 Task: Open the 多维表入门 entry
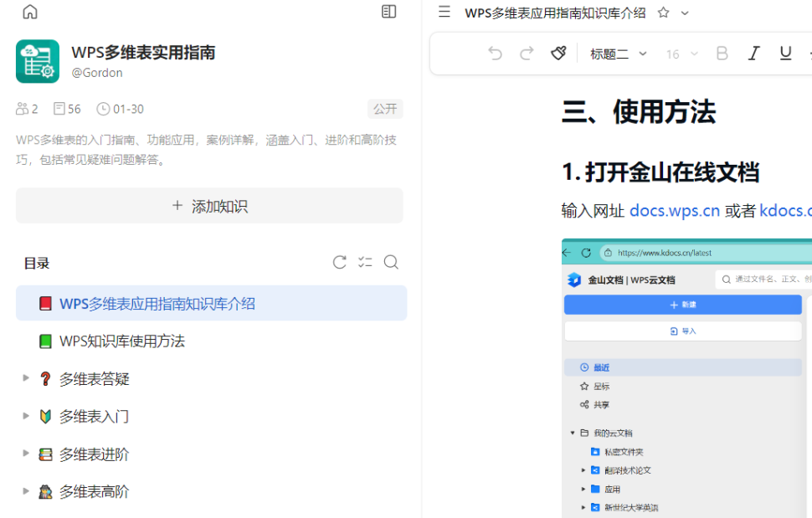click(95, 417)
